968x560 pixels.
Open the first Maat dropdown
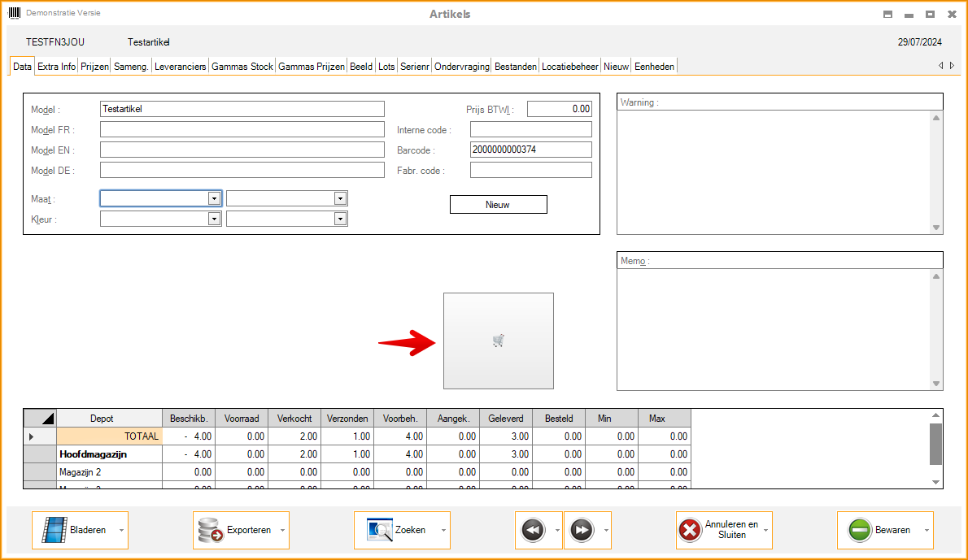(x=214, y=198)
